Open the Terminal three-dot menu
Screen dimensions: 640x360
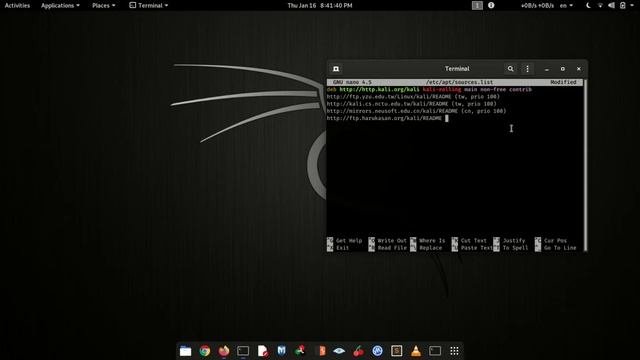527,69
